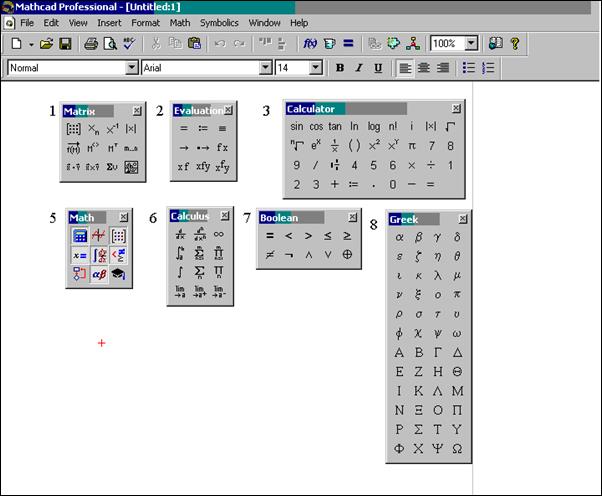This screenshot has width=602, height=496.
Task: Insert less-than-or-equal ≤ from Boolean palette
Action: point(327,236)
